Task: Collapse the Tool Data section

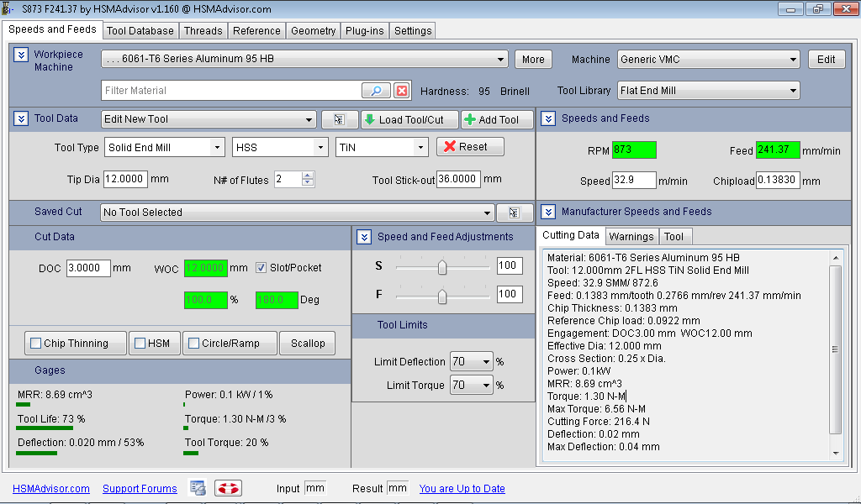Action: (21, 118)
